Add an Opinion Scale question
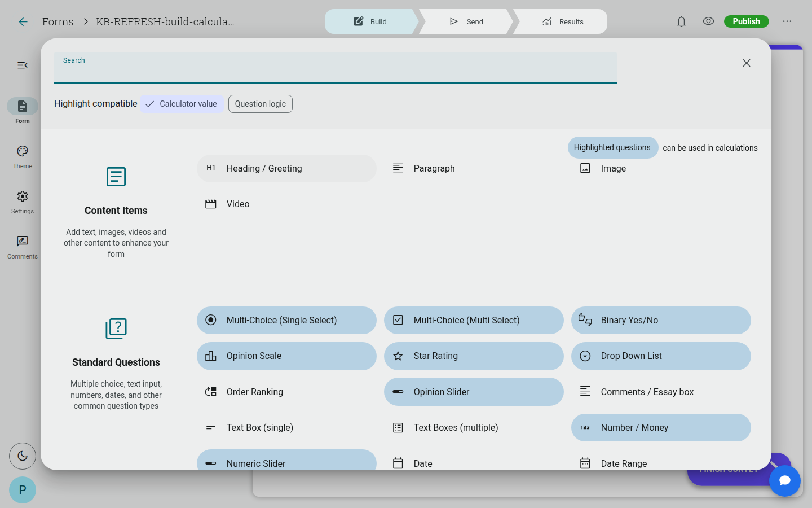The width and height of the screenshot is (812, 508). (286, 356)
